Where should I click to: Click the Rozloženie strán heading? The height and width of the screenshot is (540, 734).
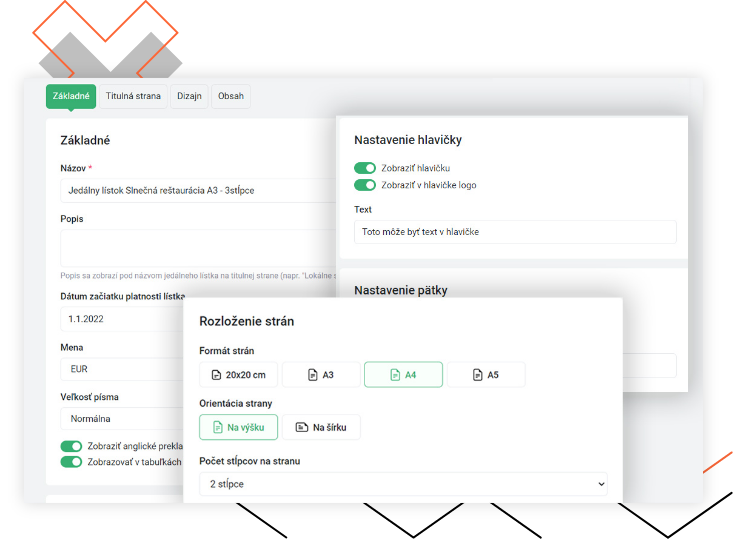tap(247, 321)
